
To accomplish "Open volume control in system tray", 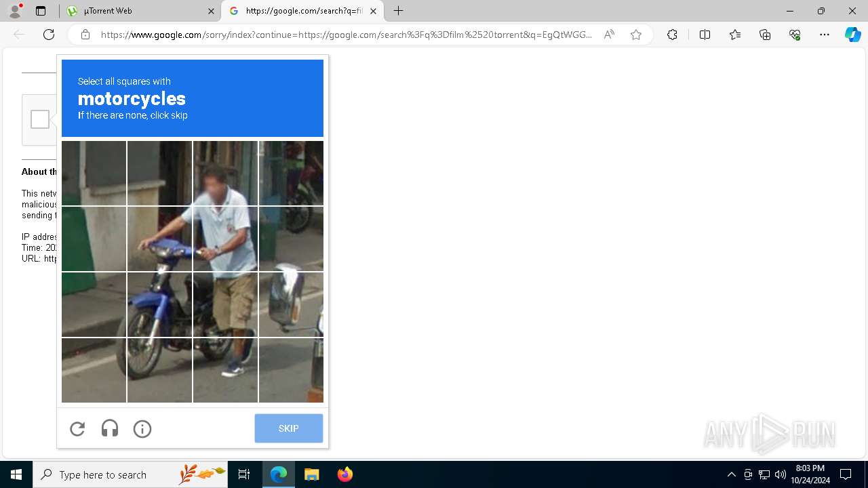I will [x=781, y=474].
